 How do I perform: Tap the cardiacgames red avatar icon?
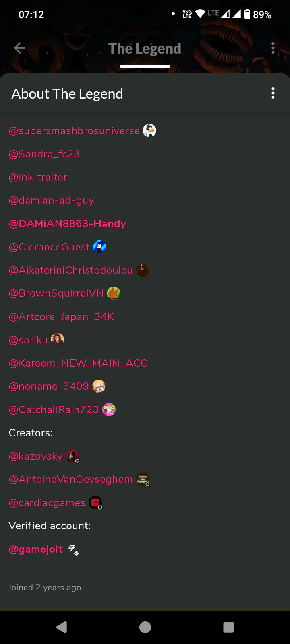coord(95,503)
